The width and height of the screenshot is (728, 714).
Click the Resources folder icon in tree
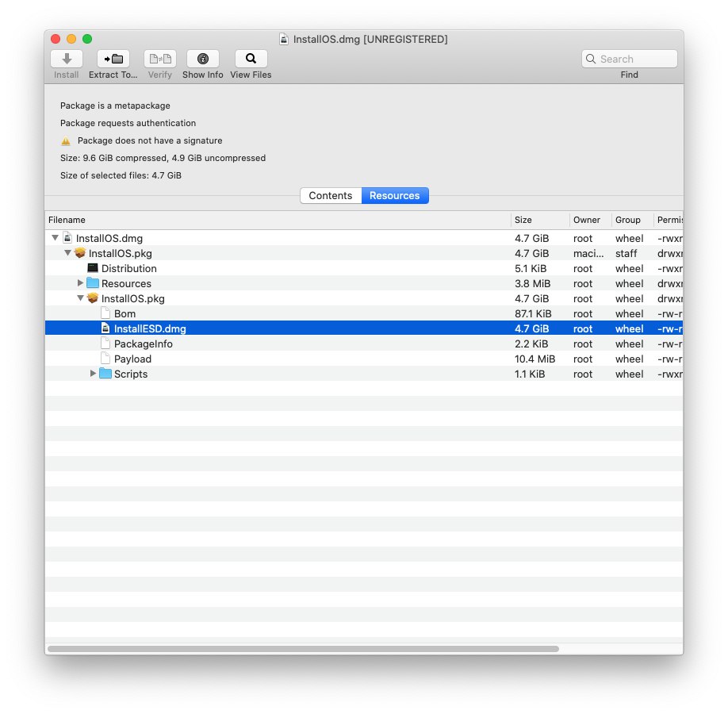93,283
